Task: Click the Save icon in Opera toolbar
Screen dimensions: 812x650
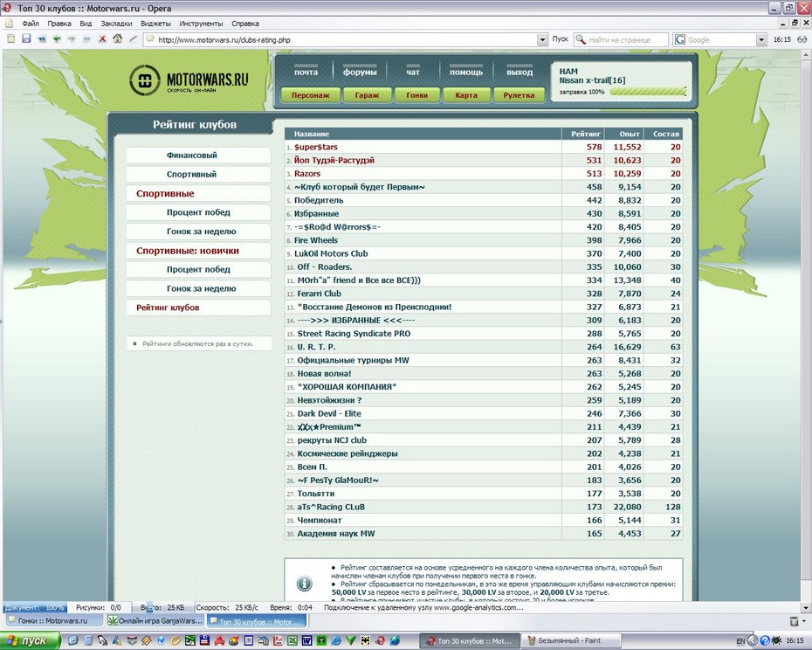Action: (x=26, y=39)
